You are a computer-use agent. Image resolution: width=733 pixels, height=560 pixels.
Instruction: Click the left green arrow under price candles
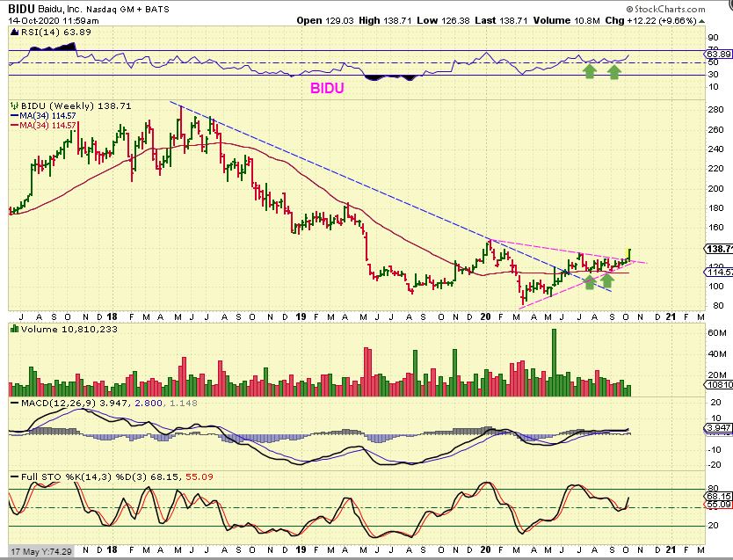coord(588,281)
